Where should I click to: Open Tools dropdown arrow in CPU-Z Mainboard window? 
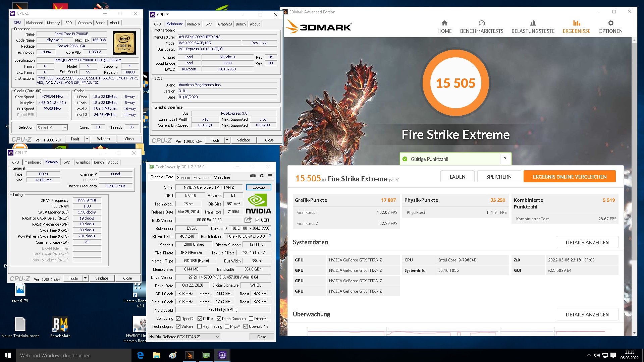coord(227,140)
